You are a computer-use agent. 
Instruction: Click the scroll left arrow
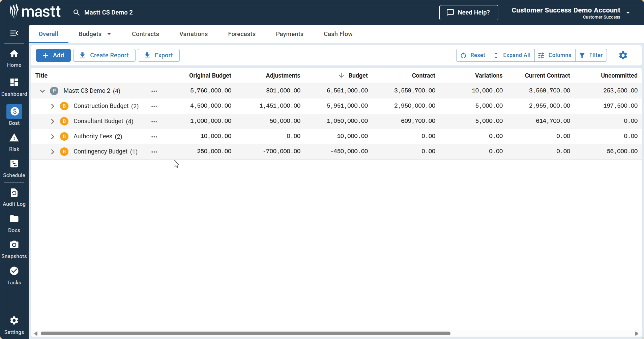pyautogui.click(x=36, y=333)
